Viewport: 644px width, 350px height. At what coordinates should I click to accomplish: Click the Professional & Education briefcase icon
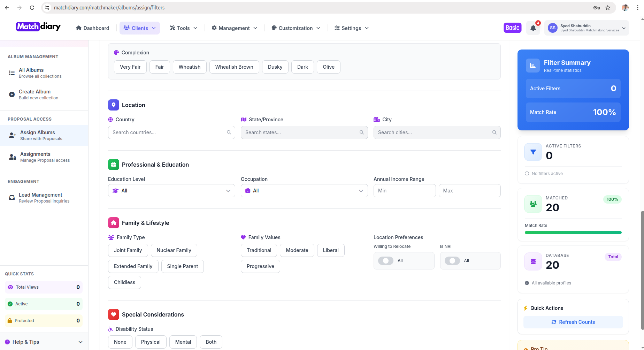(x=114, y=165)
